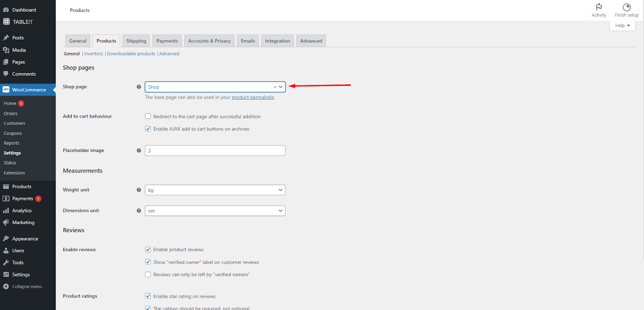This screenshot has height=310, width=644.
Task: Click the Collapse menu arrow icon
Action: [x=6, y=287]
